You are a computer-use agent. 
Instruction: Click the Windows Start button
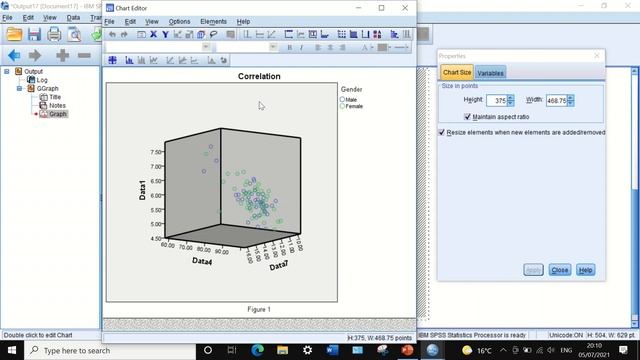point(12,350)
